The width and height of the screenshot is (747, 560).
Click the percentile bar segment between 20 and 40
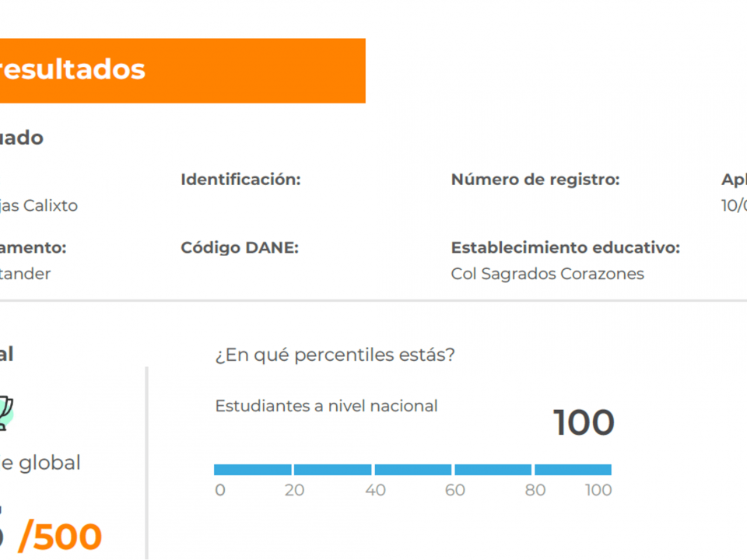(x=333, y=470)
